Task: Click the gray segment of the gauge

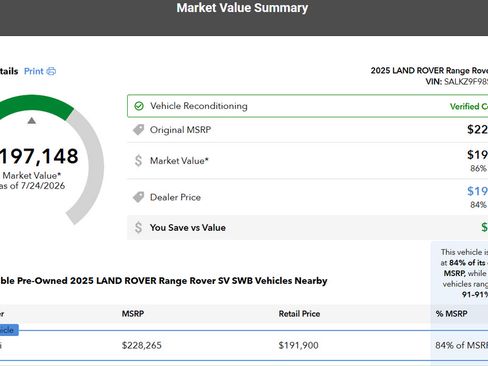Action: 95,167
